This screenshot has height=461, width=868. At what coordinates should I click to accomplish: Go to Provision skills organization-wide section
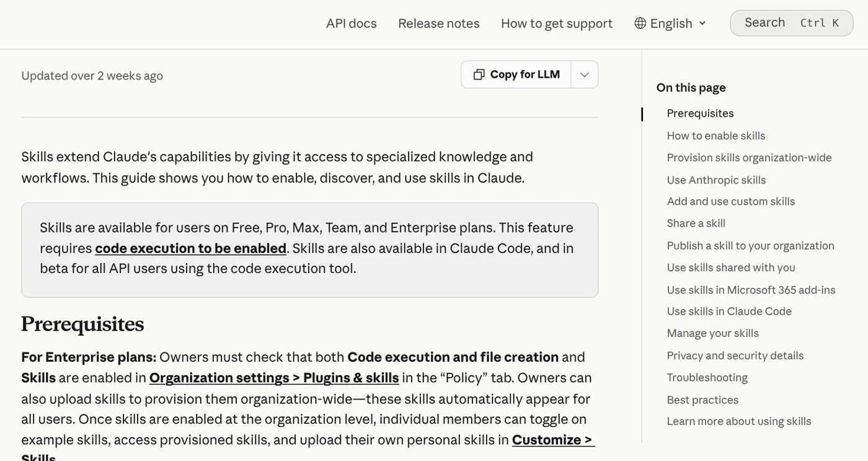pos(750,158)
